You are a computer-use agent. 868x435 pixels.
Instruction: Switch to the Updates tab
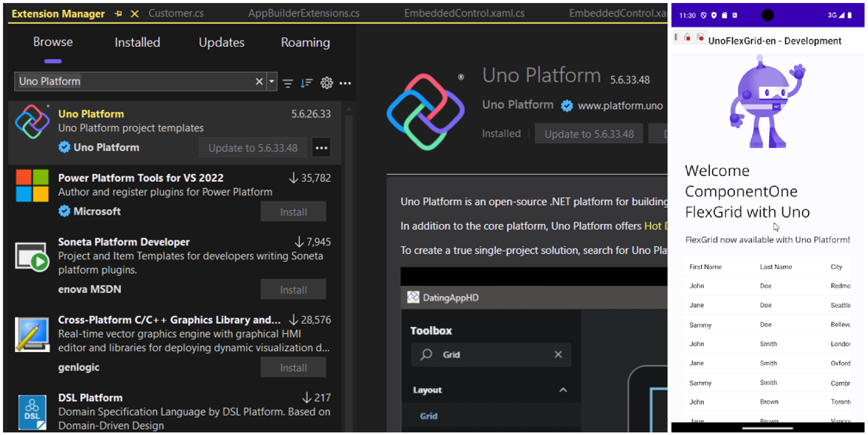tap(221, 42)
